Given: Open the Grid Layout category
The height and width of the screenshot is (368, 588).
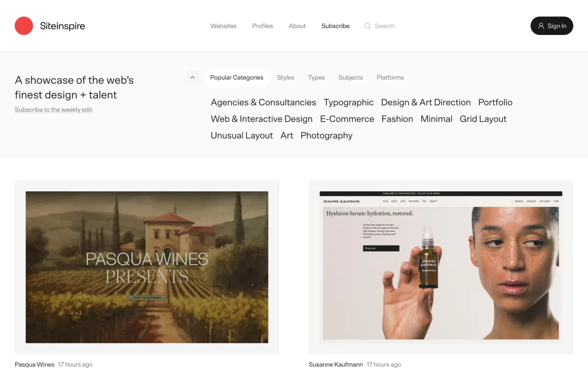Looking at the screenshot, I should click(483, 119).
